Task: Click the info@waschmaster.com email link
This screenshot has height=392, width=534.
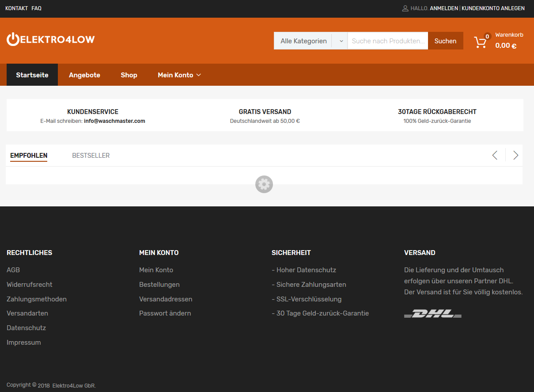Action: click(x=114, y=121)
